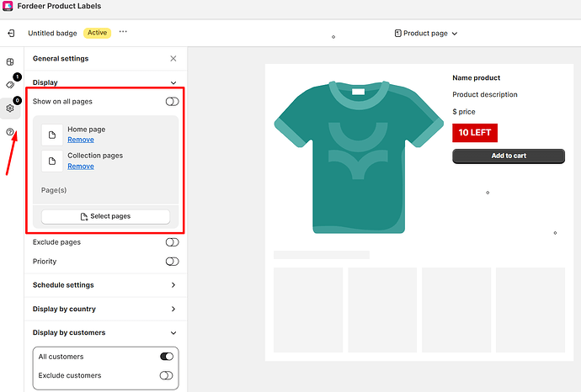Expand Schedule settings section
The image size is (581, 392).
click(173, 285)
